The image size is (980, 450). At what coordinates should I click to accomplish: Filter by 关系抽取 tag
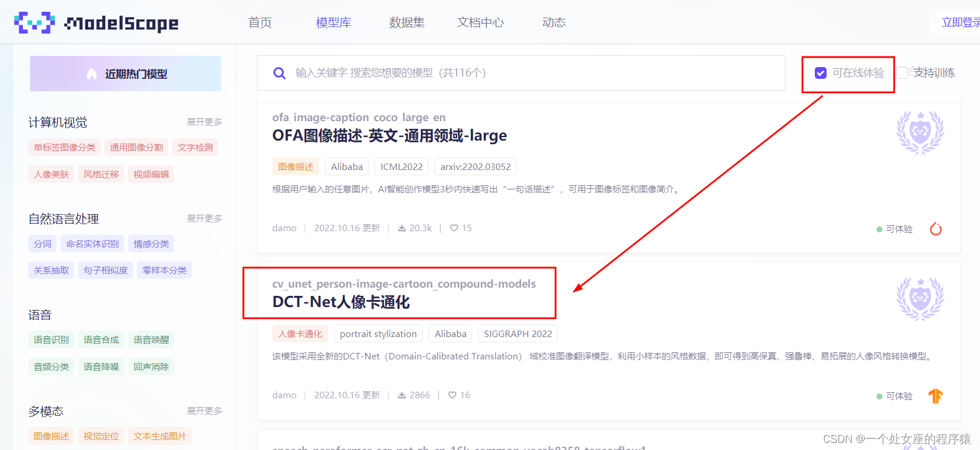[x=51, y=270]
